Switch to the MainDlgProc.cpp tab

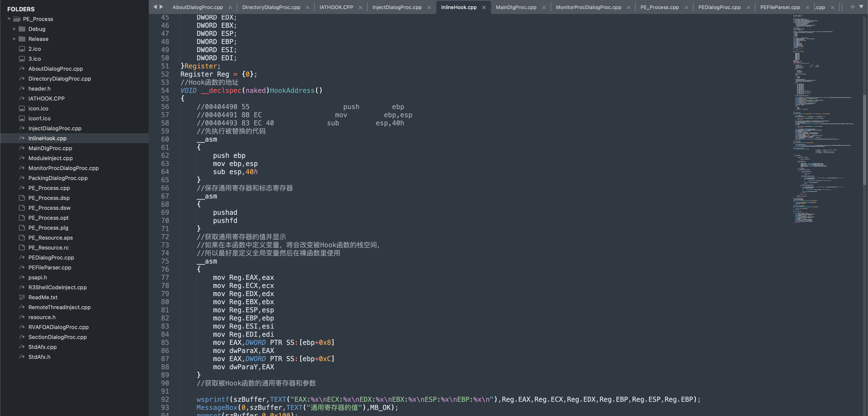point(516,7)
